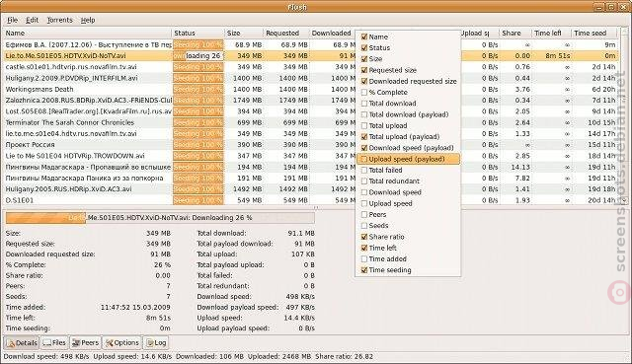Sort by the Time left column header
This screenshot has width=632, height=364.
pos(551,33)
